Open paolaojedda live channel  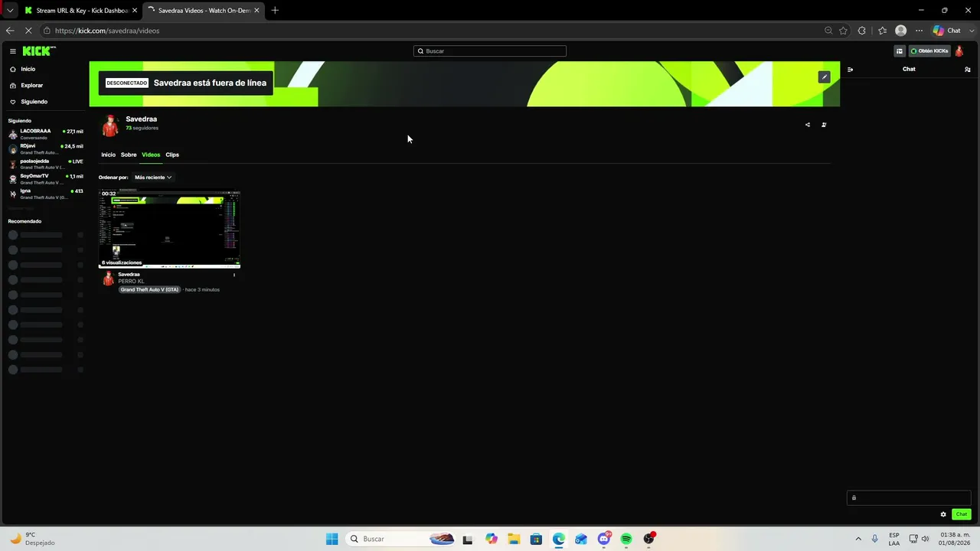tap(46, 164)
